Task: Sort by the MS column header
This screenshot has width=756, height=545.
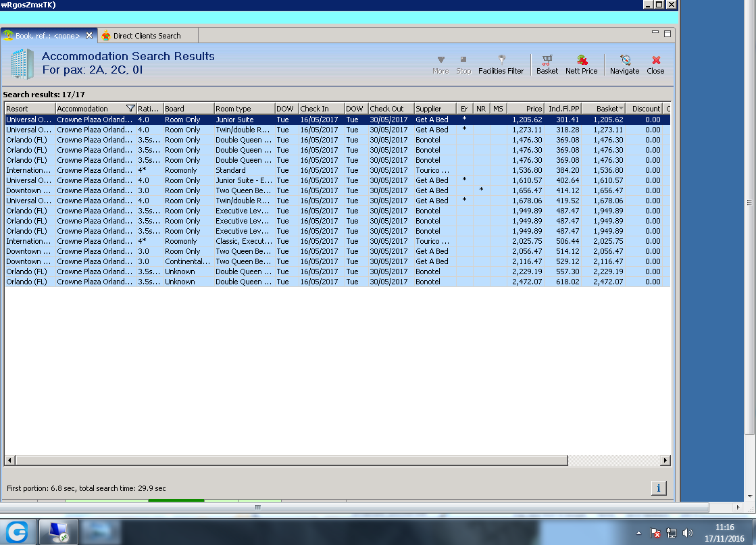Action: [x=498, y=109]
